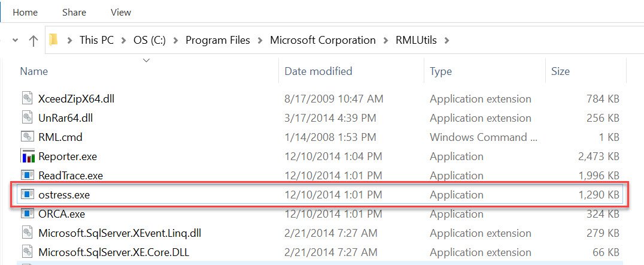Expand chevron after OS (C:) breadcrumb
Image resolution: width=644 pixels, height=265 pixels.
176,40
